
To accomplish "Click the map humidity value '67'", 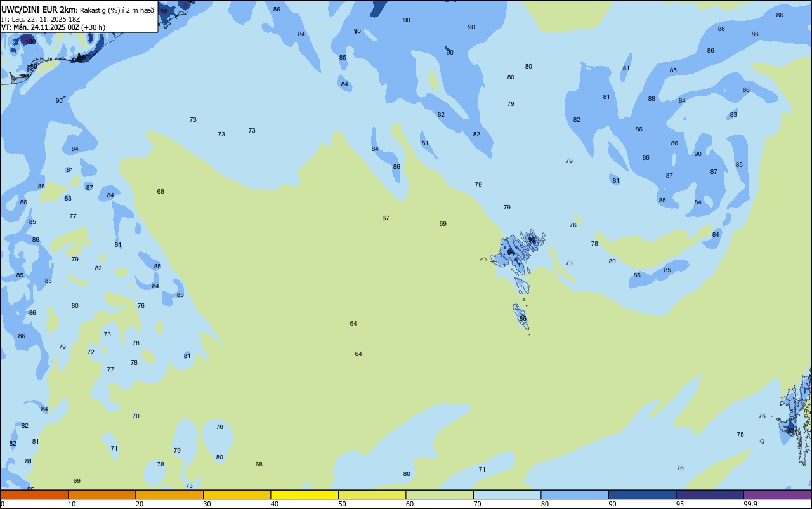I will [x=386, y=218].
